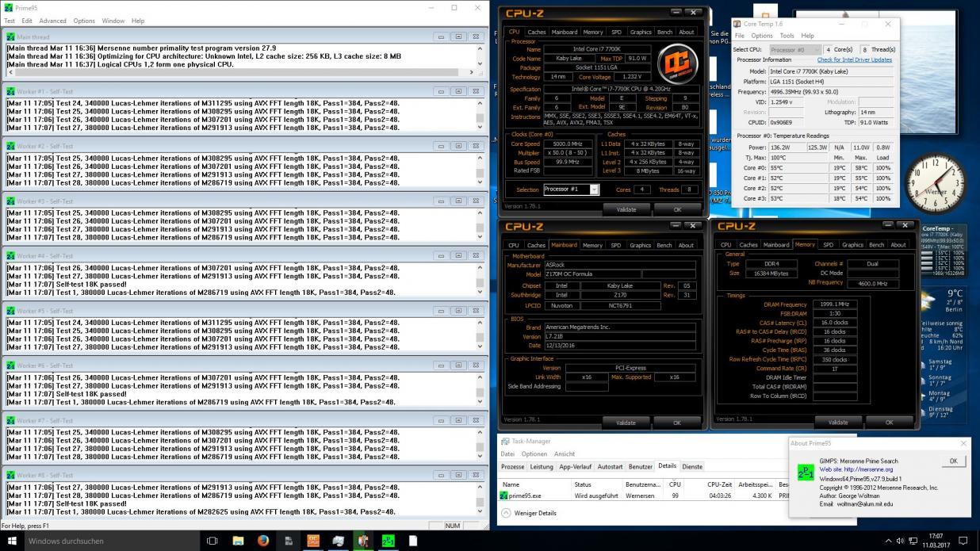Click the Worker #4 window icon

pyautogui.click(x=10, y=256)
